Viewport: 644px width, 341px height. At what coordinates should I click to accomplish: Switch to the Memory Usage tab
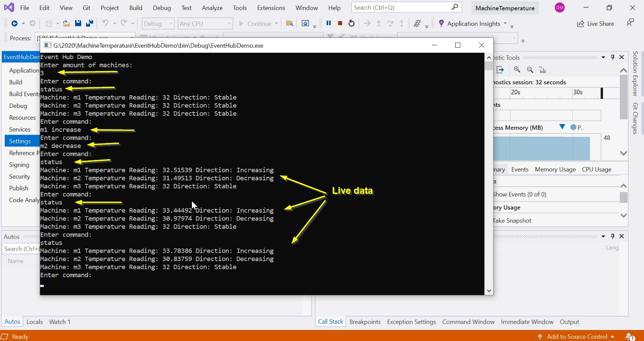(x=555, y=169)
